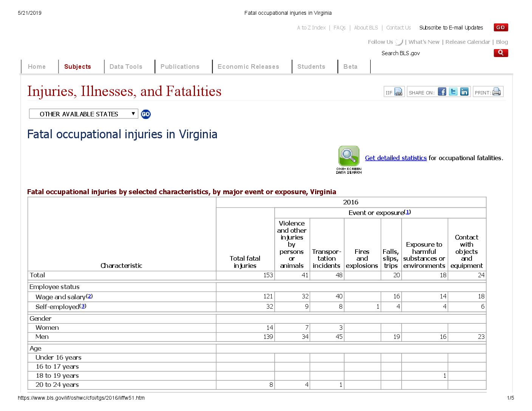Select the Data Tools tab
This screenshot has height=411, width=532.
pyautogui.click(x=126, y=66)
